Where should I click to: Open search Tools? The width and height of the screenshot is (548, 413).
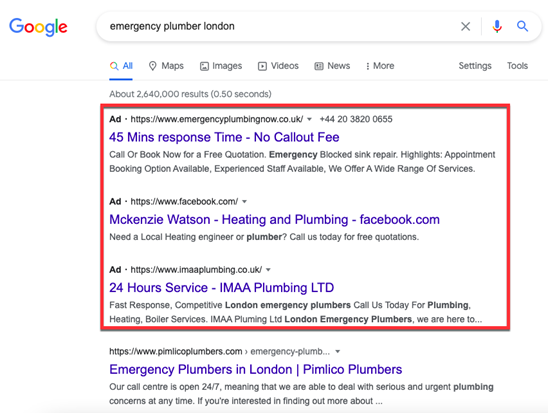pyautogui.click(x=517, y=66)
